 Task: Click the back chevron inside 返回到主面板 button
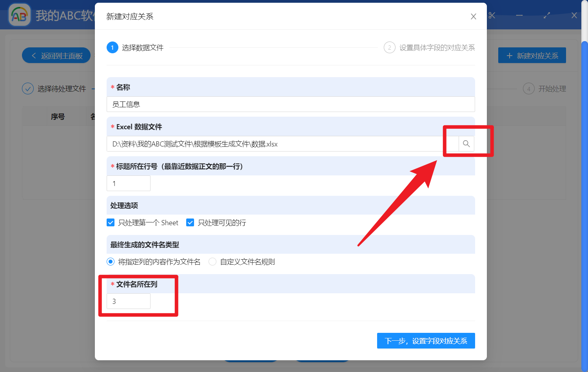(33, 55)
